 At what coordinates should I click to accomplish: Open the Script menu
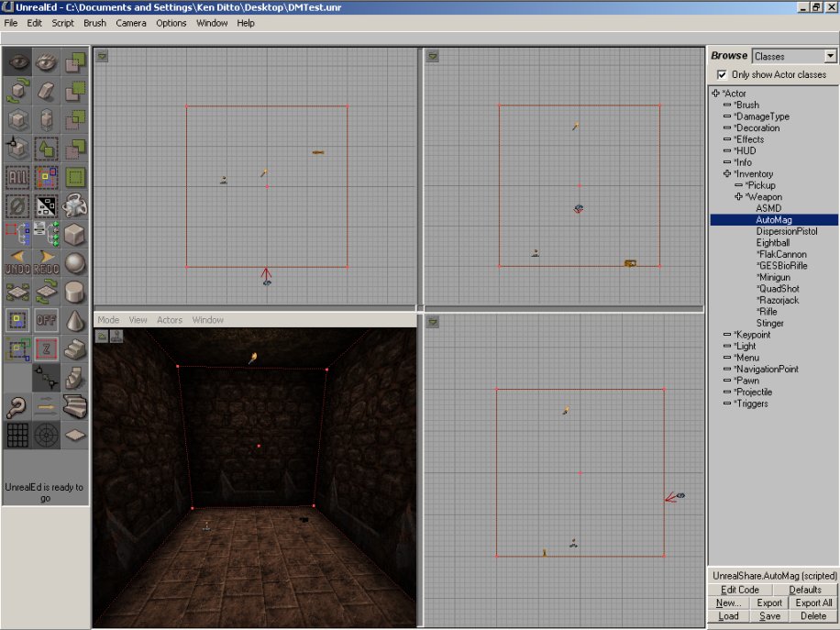click(62, 23)
